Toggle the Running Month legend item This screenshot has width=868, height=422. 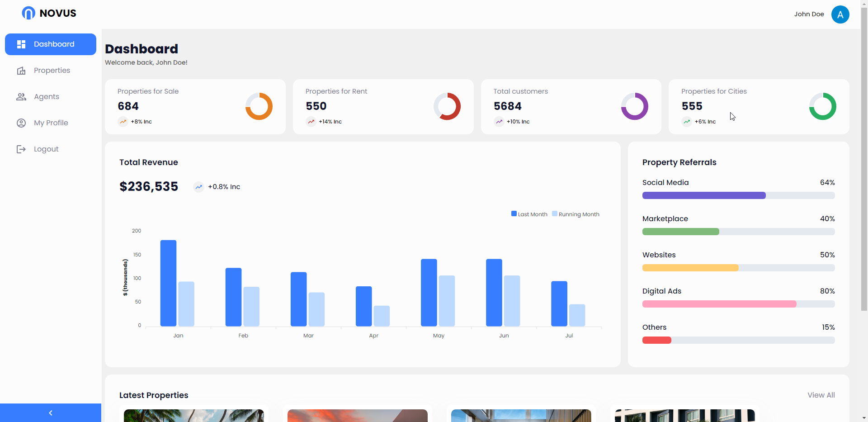[x=576, y=213]
